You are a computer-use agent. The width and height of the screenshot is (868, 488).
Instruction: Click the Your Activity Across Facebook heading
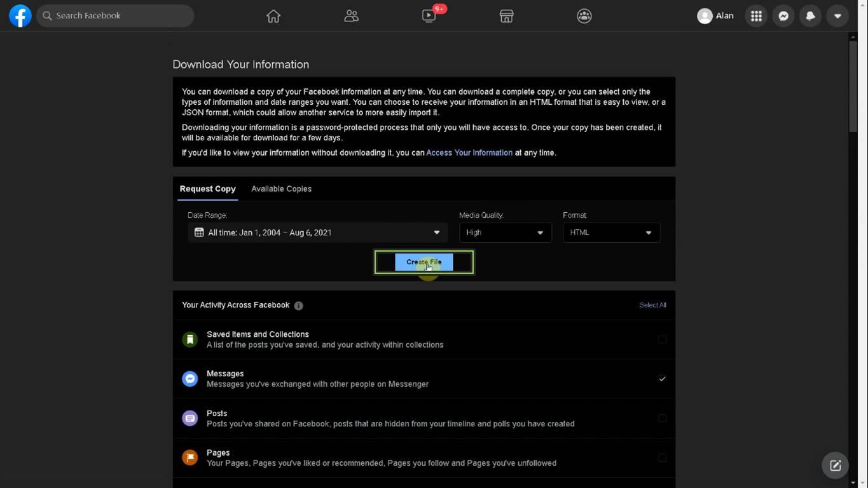tap(236, 305)
